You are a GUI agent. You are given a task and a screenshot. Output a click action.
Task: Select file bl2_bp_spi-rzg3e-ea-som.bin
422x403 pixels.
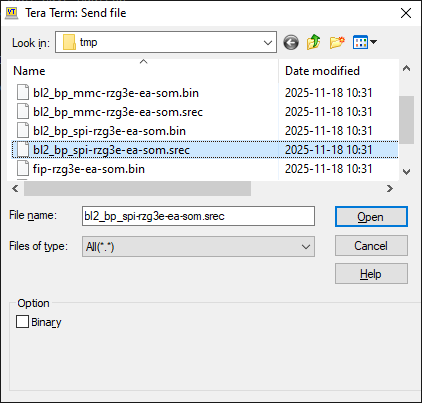pyautogui.click(x=109, y=131)
